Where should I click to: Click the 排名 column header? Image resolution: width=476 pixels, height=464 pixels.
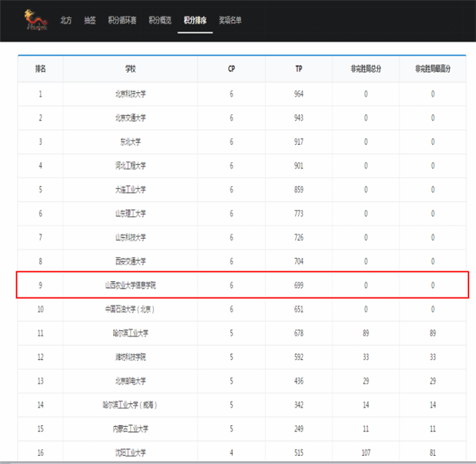tap(40, 69)
